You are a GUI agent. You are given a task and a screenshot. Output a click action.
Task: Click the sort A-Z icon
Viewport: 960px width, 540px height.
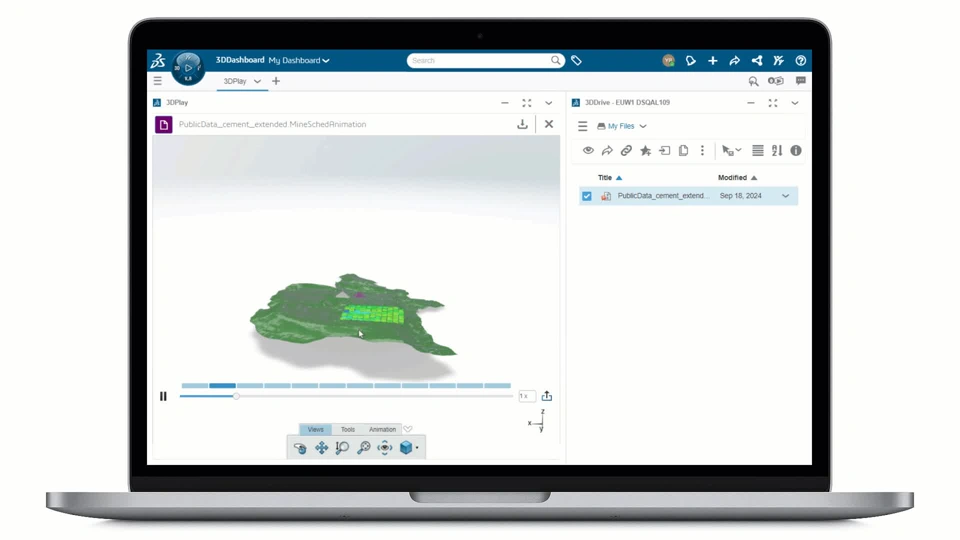tap(777, 151)
